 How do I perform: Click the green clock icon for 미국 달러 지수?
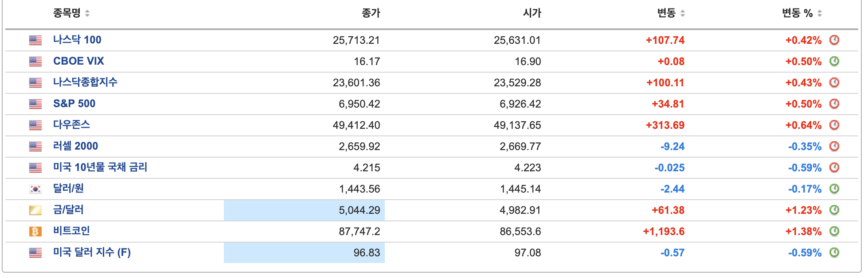coord(834,252)
